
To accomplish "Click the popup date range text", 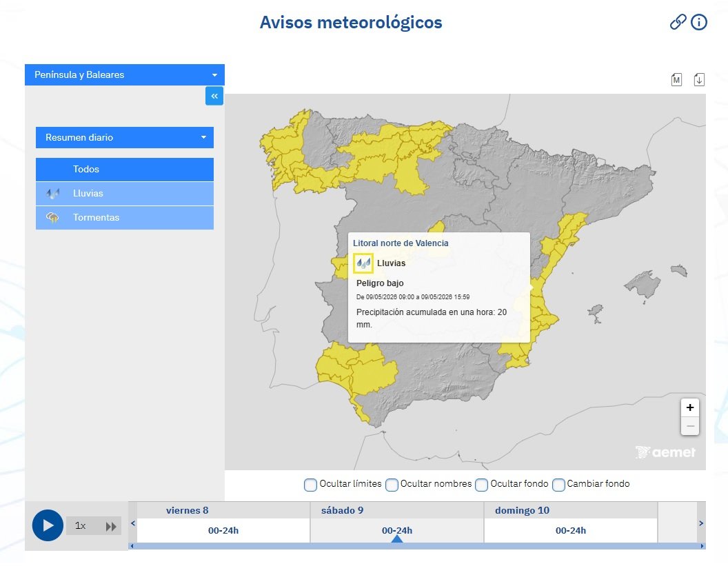I will pyautogui.click(x=413, y=296).
